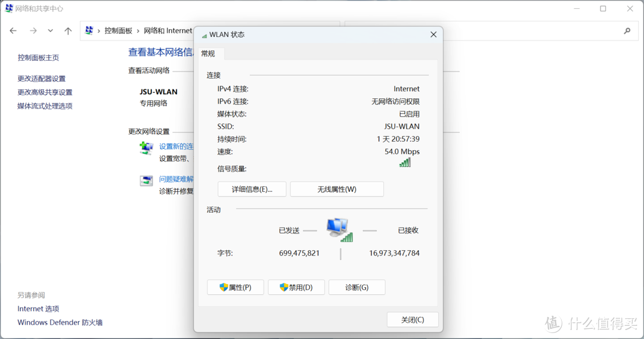
Task: Click the 54.0 Mbps speed value
Action: point(402,151)
